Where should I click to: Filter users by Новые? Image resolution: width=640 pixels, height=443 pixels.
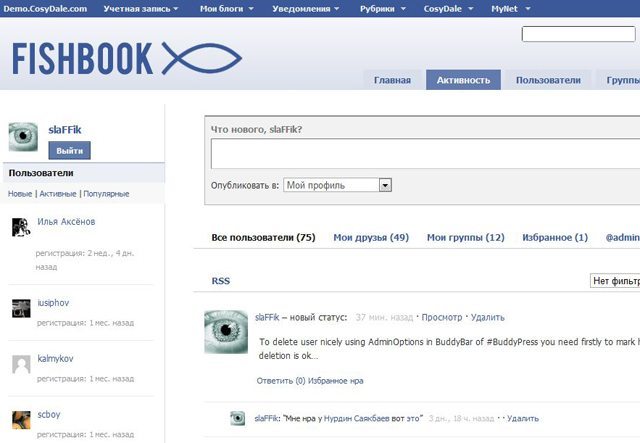[x=20, y=194]
